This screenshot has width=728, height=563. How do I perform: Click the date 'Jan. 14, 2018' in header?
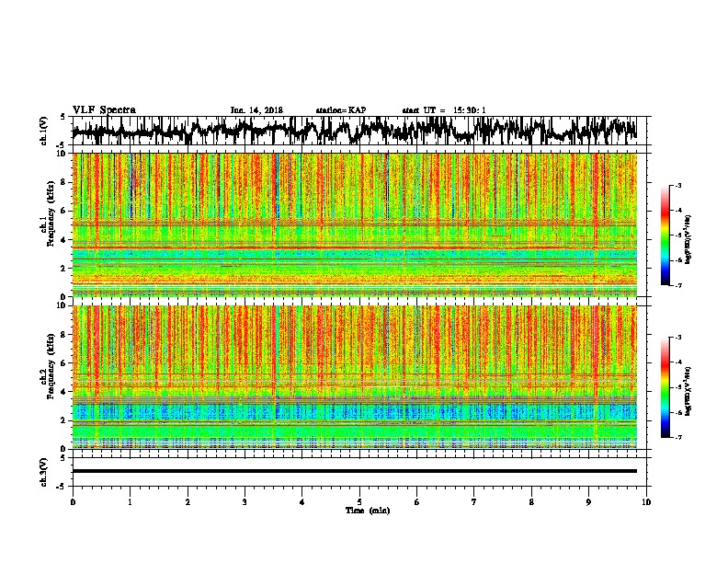click(256, 110)
